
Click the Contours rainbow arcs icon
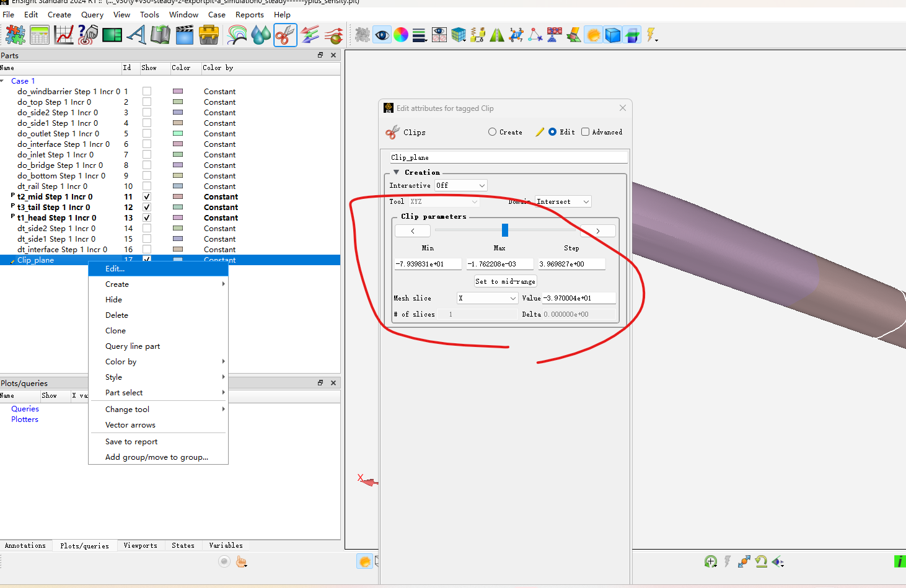[x=237, y=35]
